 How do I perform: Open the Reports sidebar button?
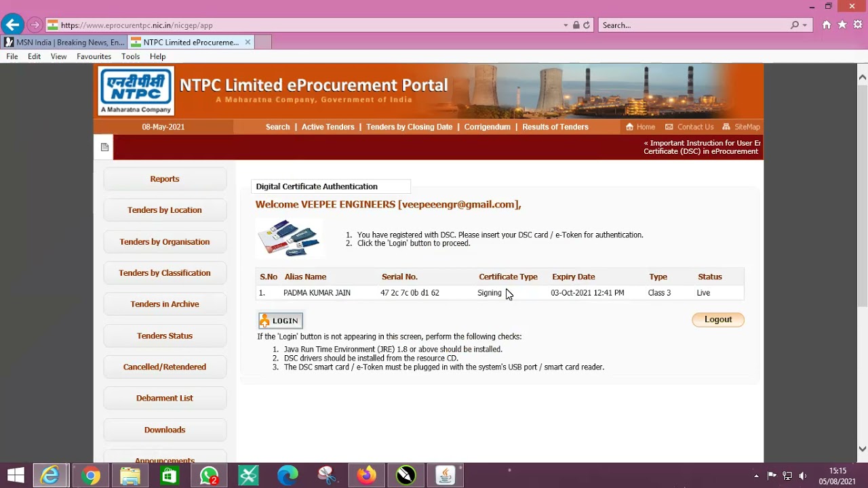(x=165, y=179)
